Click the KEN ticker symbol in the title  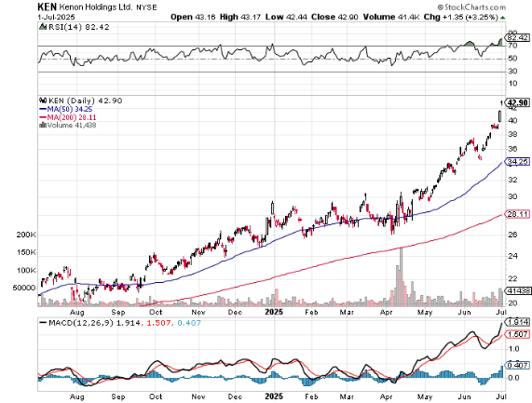pos(48,7)
